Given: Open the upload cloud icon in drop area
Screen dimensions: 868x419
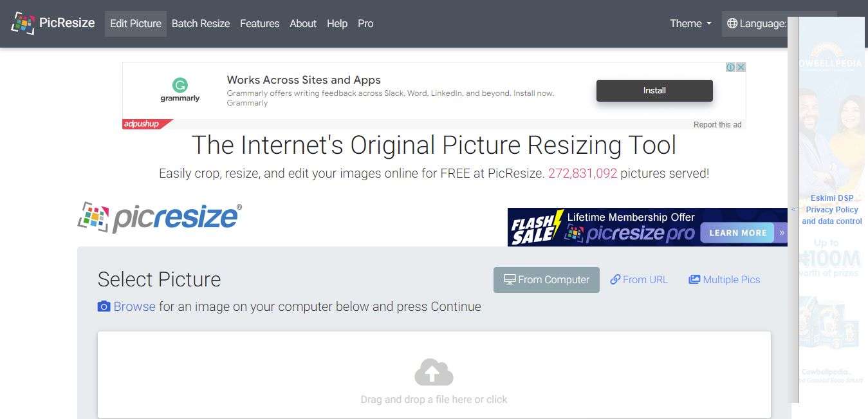Looking at the screenshot, I should (x=434, y=371).
